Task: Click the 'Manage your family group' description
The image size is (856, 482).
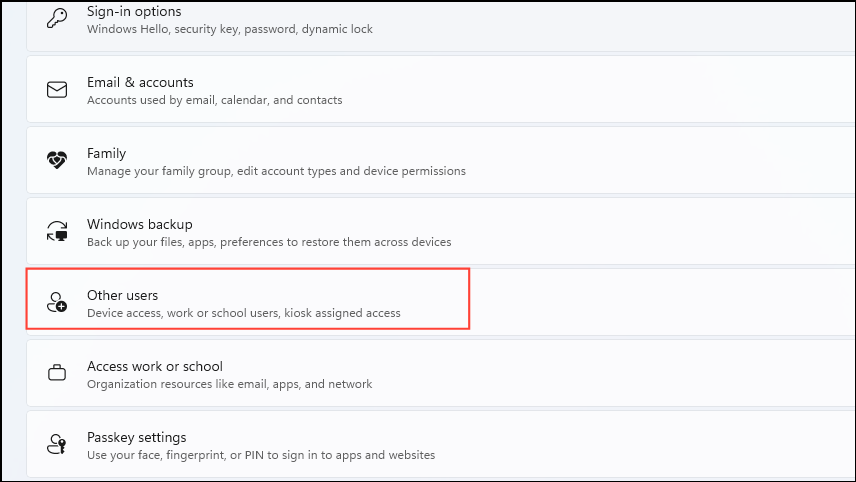Action: (x=276, y=171)
